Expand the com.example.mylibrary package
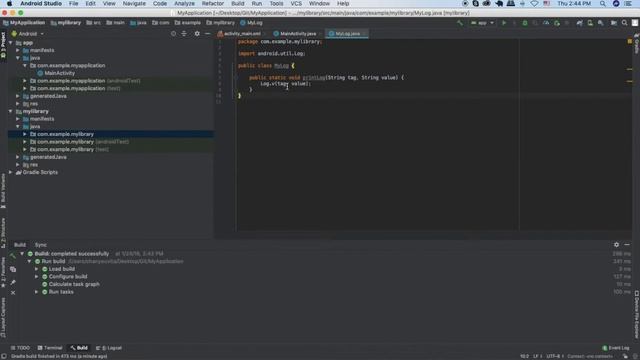Image resolution: width=640 pixels, height=360 pixels. tap(25, 134)
